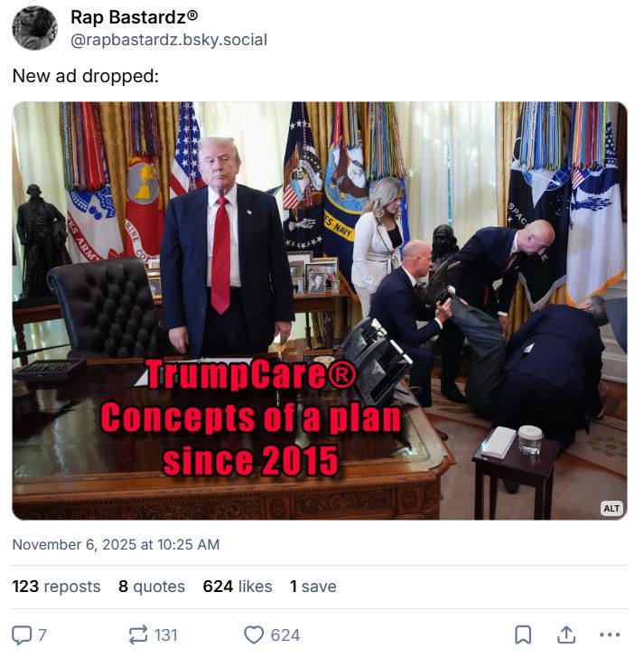The width and height of the screenshot is (644, 658).
Task: Open the Rap Bastardz display name
Action: 135,17
